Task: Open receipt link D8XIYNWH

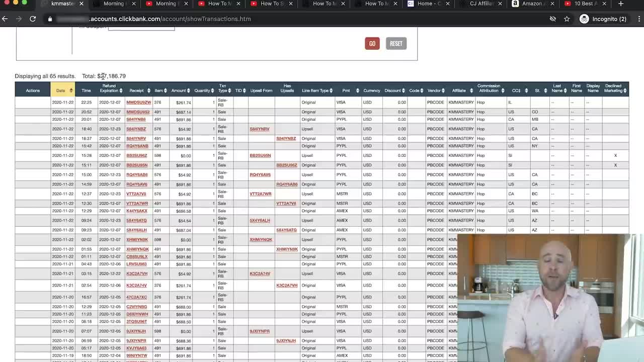Action: coord(137,314)
